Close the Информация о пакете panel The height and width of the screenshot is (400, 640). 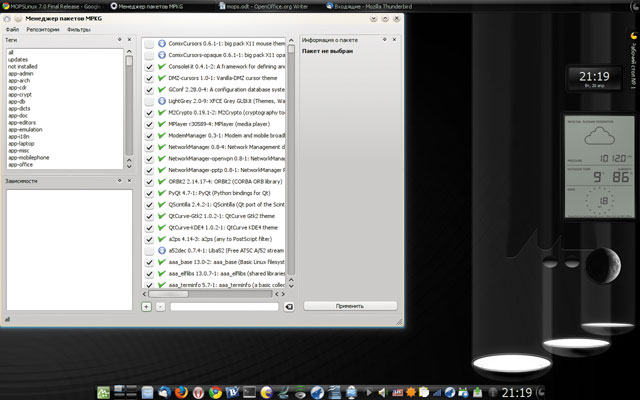(394, 40)
